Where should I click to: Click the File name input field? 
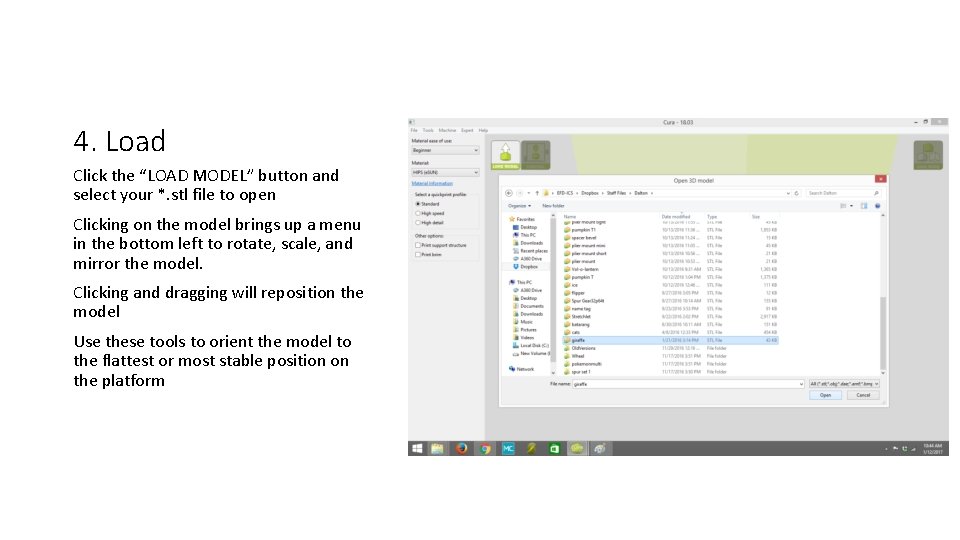(x=688, y=384)
